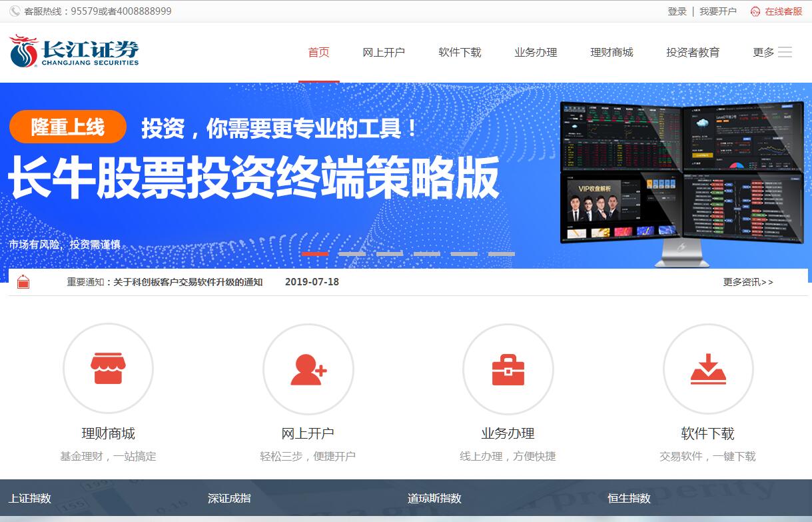Click the 网上开户 add-user icon

[308, 369]
